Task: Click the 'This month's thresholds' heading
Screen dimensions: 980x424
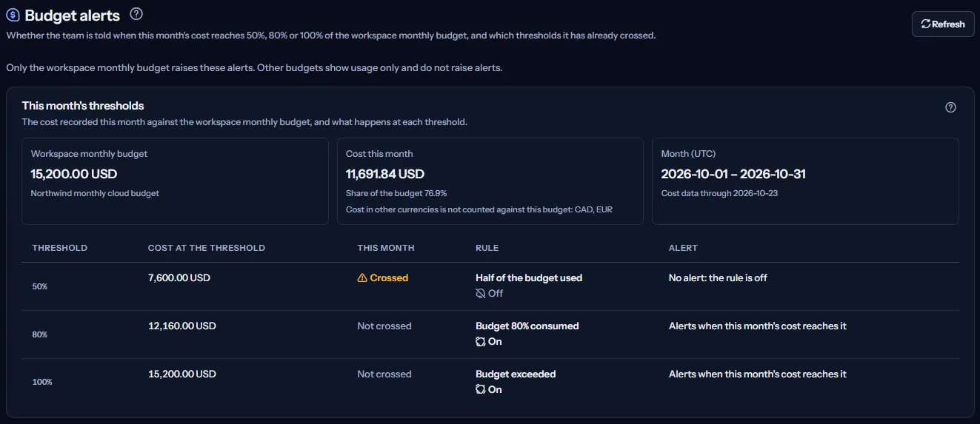Action: 83,106
